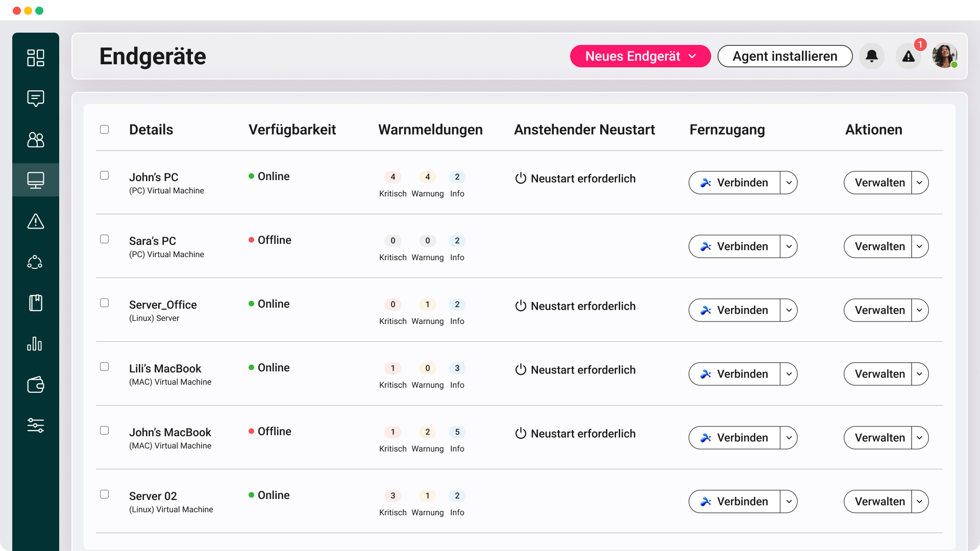Open the Verbinden dropdown for Server_Office
Image resolution: width=980 pixels, height=551 pixels.
788,310
